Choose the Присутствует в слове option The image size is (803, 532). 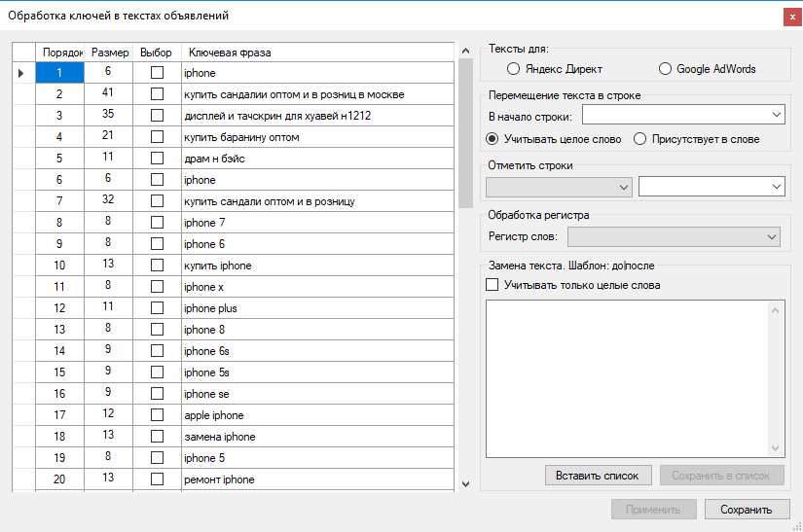point(639,139)
